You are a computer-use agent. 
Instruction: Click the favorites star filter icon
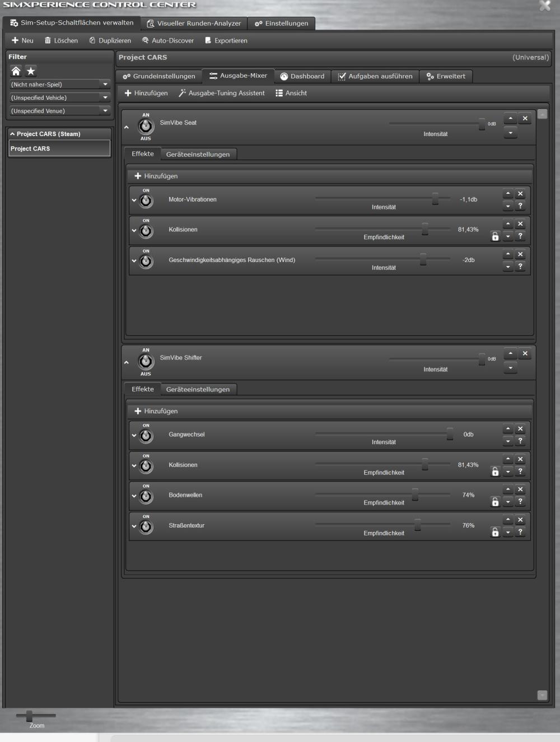(31, 71)
